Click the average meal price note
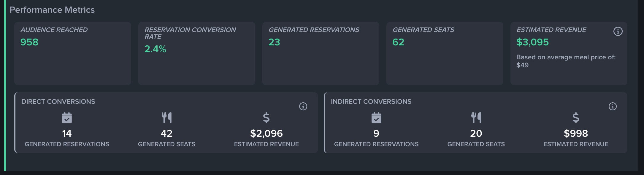Screen dimensions: 644x175 pos(566,61)
